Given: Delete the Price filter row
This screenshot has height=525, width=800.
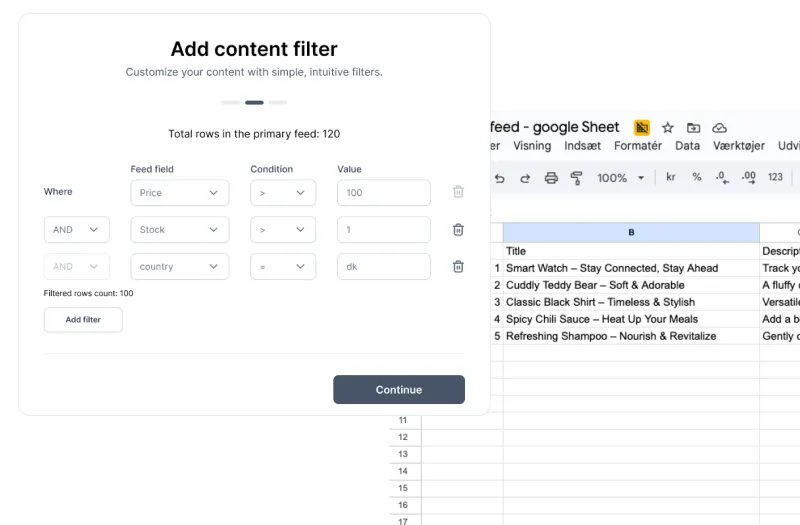Looking at the screenshot, I should coord(458,192).
